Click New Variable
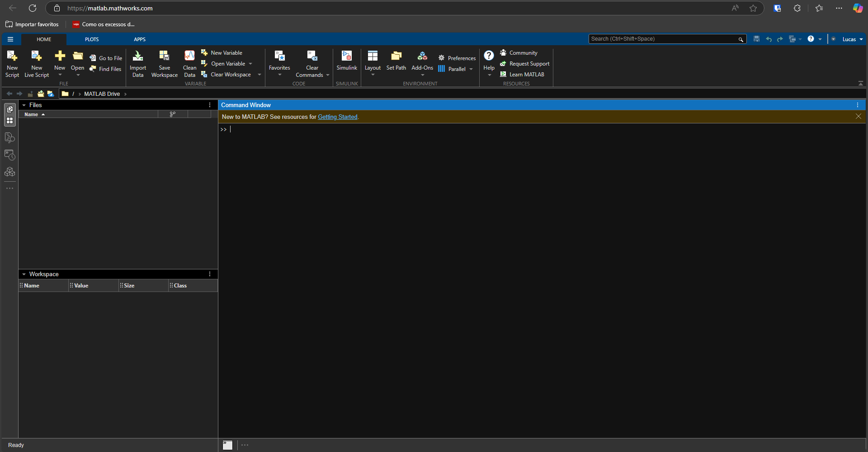 222,53
